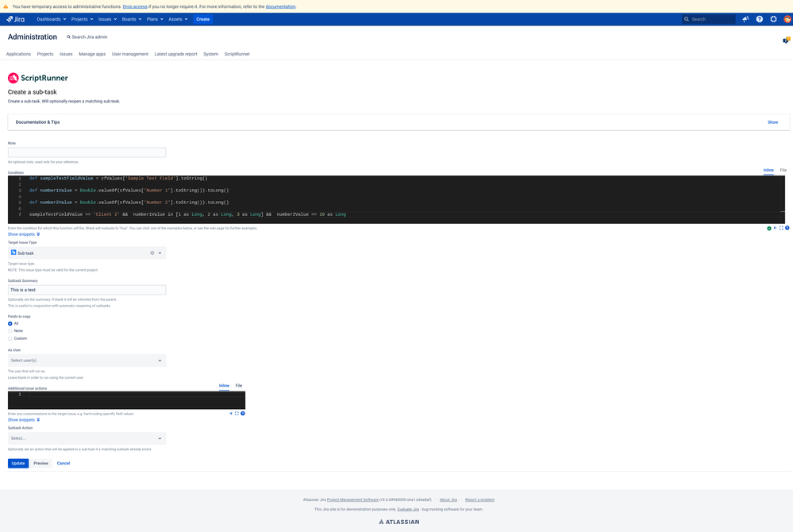Open help icon below the Condition editor
793x532 pixels.
tap(787, 228)
